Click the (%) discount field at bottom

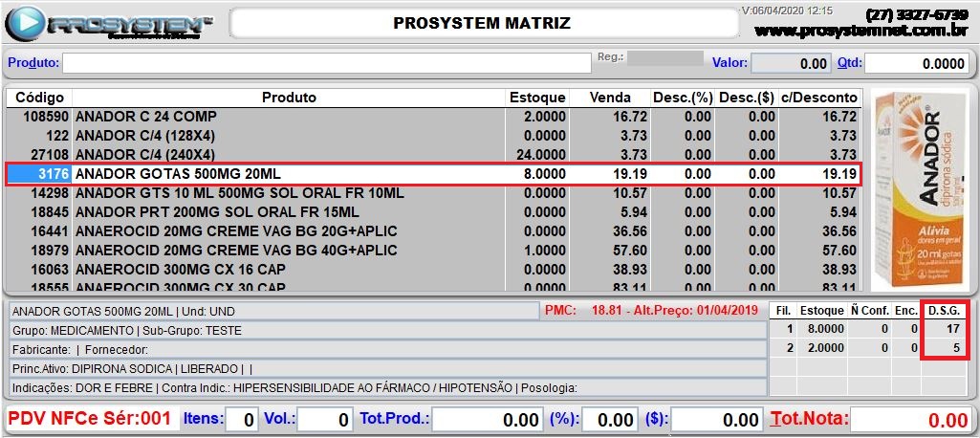pyautogui.click(x=609, y=419)
